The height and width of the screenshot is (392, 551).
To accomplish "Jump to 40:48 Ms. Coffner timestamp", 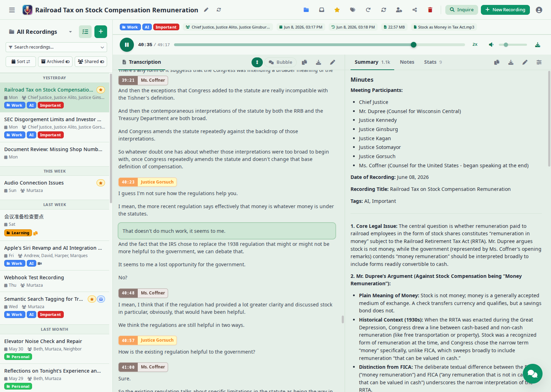I will 128,293.
